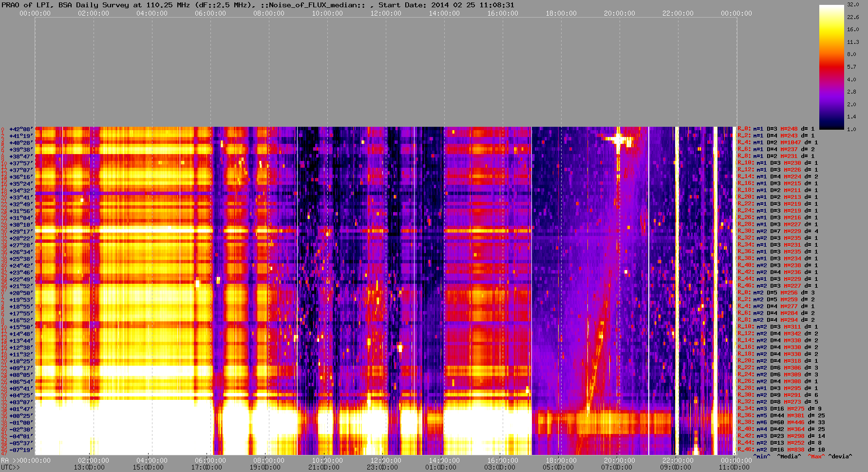Click the stats row showing M=294
This screenshot has height=472, width=868.
pos(776,320)
